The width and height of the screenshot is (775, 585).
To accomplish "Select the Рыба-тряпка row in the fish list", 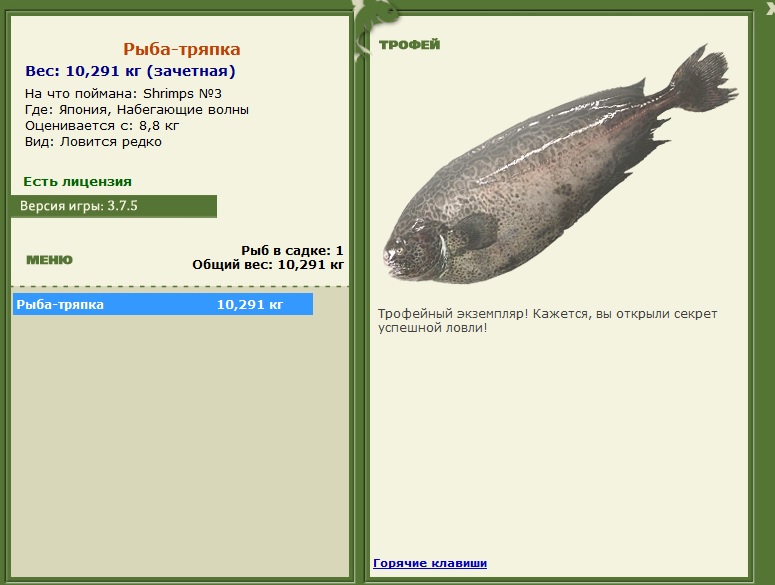I will click(x=163, y=304).
